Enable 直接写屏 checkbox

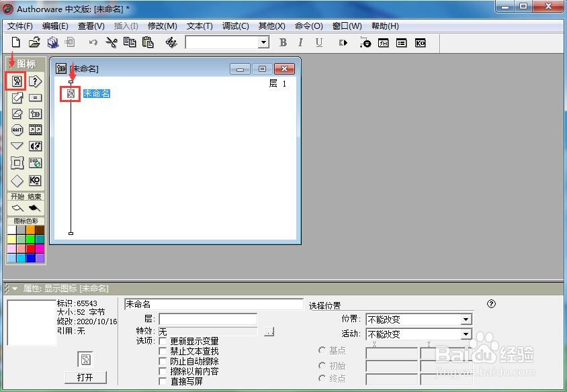pyautogui.click(x=163, y=381)
